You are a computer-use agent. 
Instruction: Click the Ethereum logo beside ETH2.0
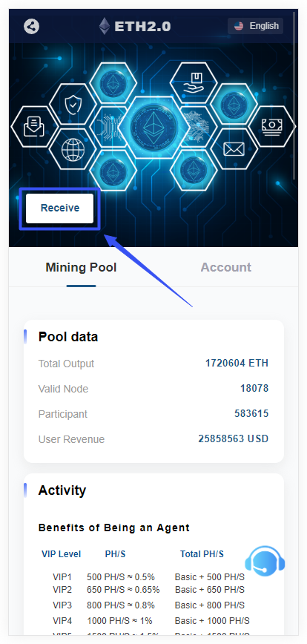tap(105, 26)
